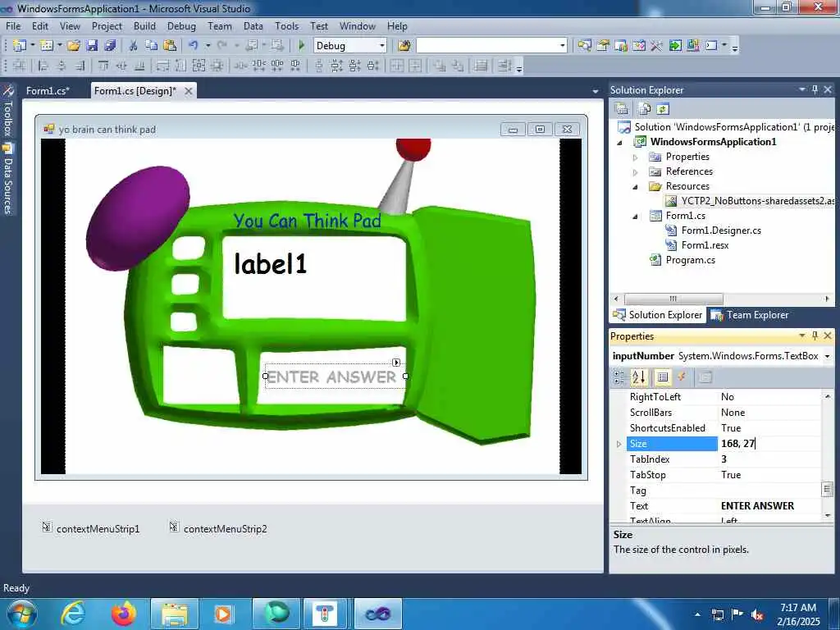Show the Properties list button in Properties panel
This screenshot has width=840, height=630.
click(x=663, y=377)
